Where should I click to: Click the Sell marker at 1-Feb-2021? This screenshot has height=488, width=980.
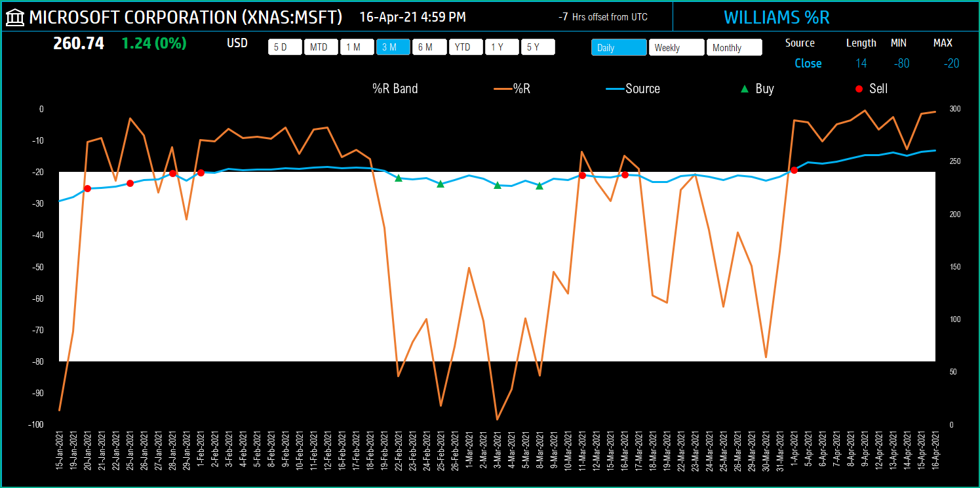(x=201, y=173)
